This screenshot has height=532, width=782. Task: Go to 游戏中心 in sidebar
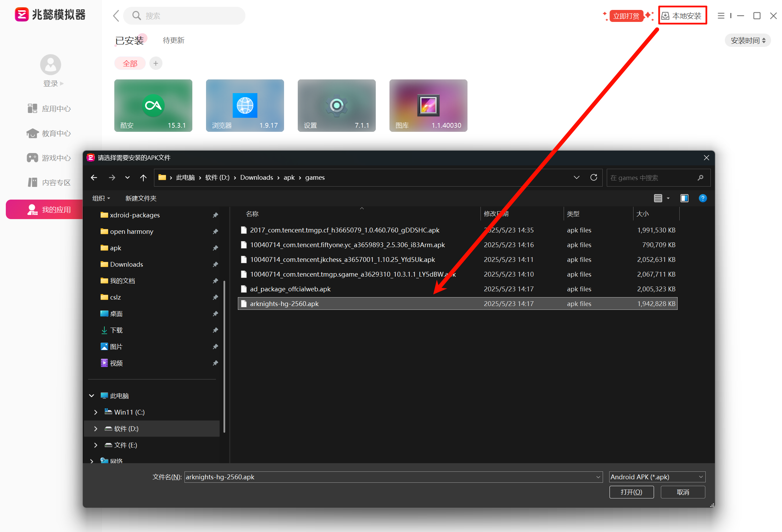(x=49, y=158)
